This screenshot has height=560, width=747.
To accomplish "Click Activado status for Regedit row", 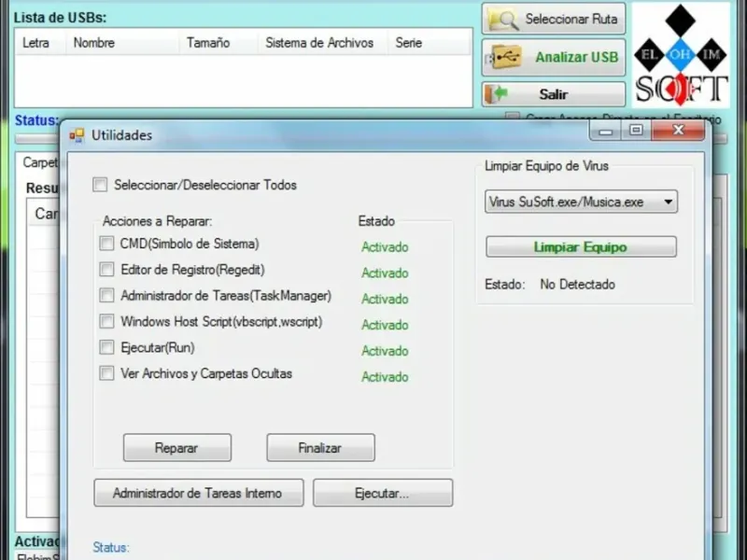I will point(385,273).
